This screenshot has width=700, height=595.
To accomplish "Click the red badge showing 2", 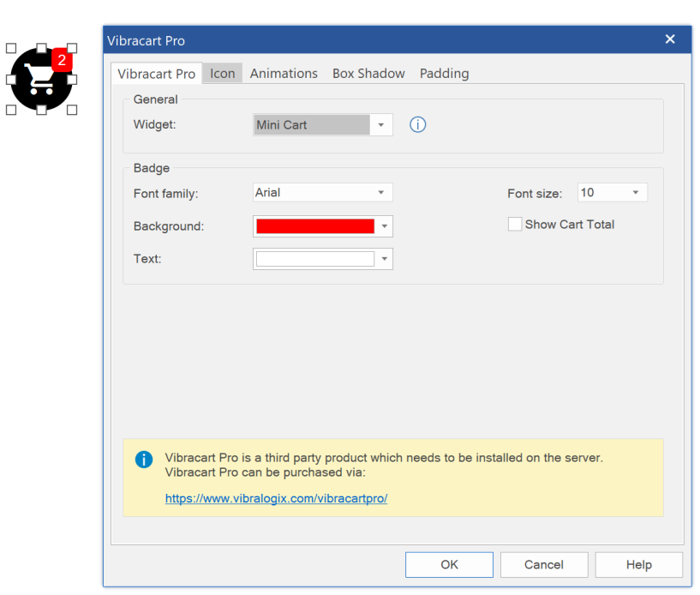I will (62, 60).
